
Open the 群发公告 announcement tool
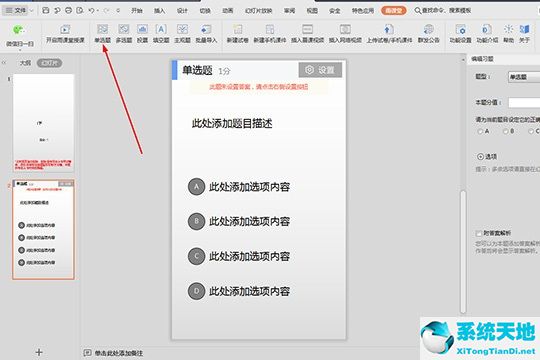(428, 34)
